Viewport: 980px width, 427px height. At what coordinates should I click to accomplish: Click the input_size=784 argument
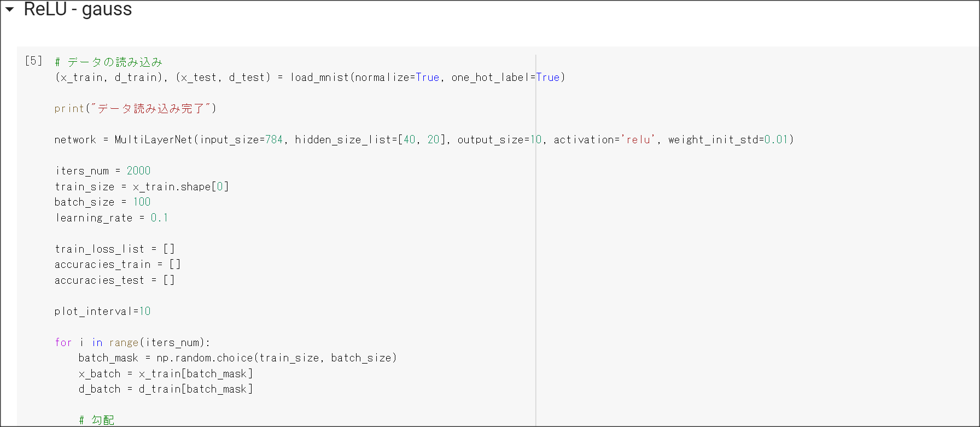[x=241, y=140]
